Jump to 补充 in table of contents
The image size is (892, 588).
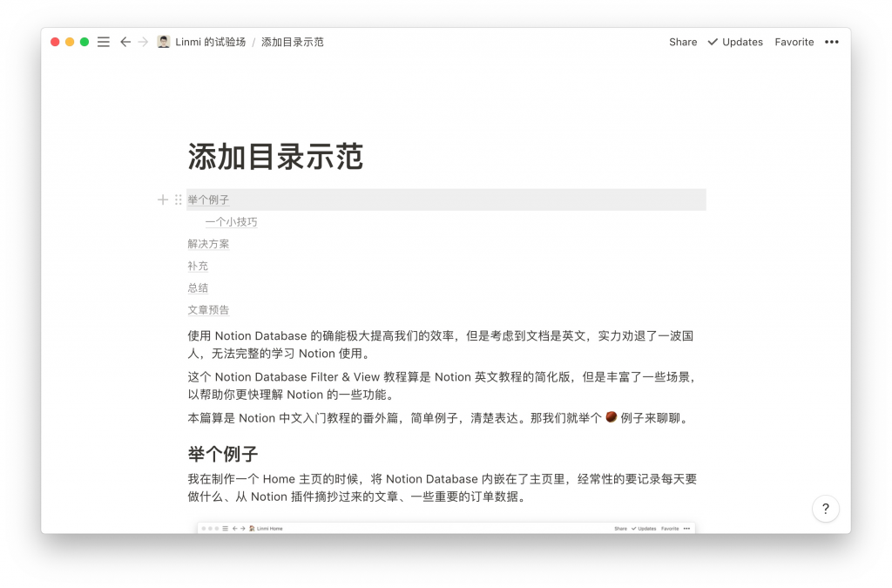pyautogui.click(x=198, y=267)
